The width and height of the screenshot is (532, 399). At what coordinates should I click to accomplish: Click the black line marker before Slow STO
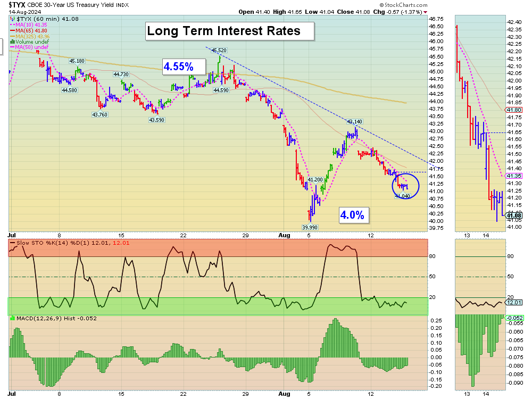click(13, 243)
